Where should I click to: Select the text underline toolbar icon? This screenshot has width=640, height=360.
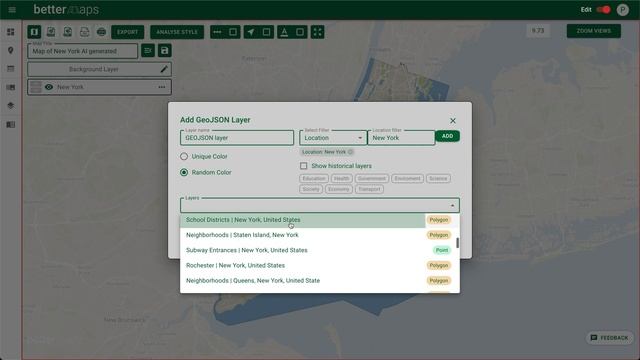pos(284,32)
